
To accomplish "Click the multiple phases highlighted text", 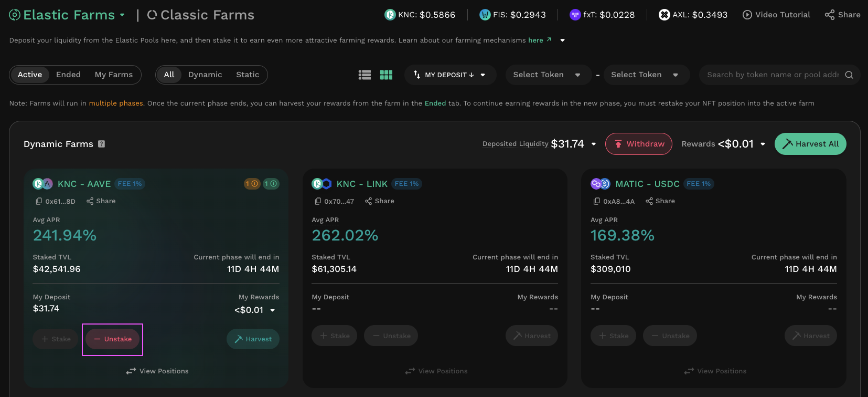I will pyautogui.click(x=116, y=103).
